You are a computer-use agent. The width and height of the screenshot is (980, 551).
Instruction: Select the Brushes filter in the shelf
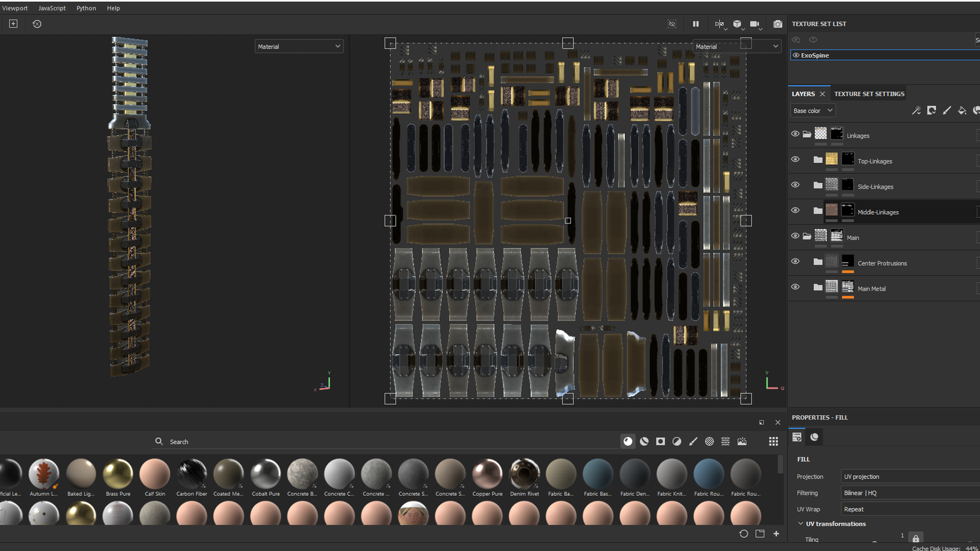(x=694, y=441)
